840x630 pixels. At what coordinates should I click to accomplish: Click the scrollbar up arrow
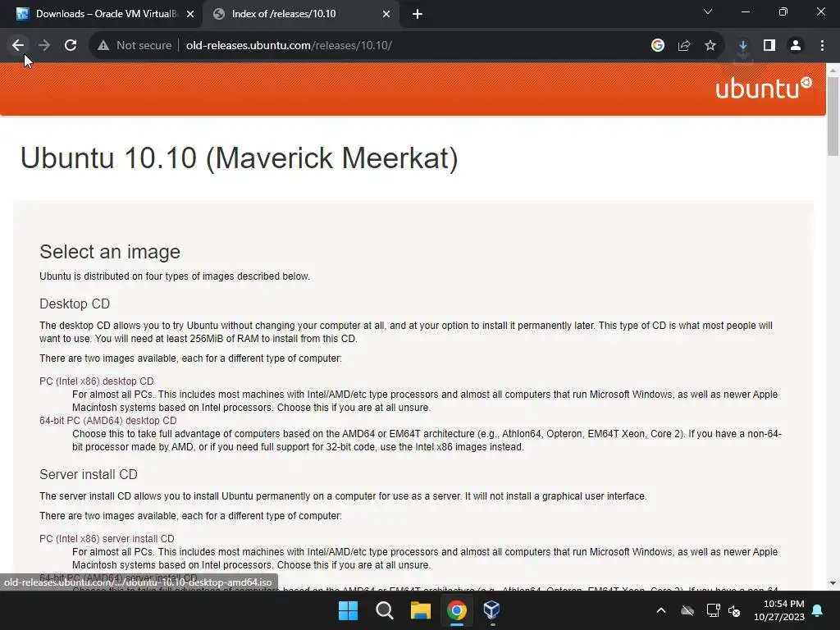pyautogui.click(x=833, y=71)
